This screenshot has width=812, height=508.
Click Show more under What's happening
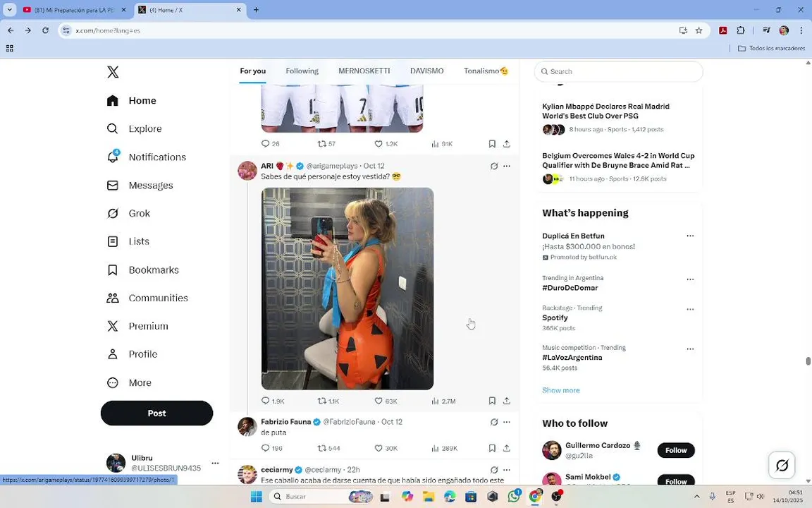click(561, 390)
